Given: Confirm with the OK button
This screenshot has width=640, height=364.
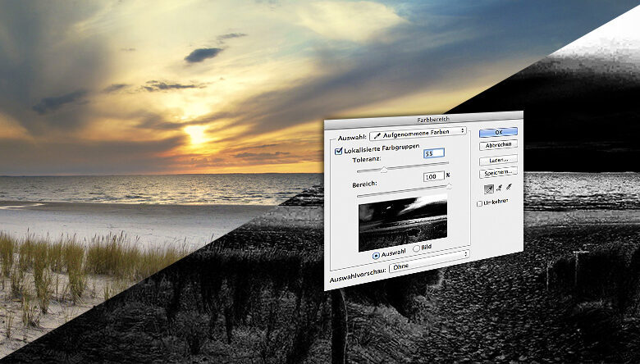Looking at the screenshot, I should click(x=498, y=133).
